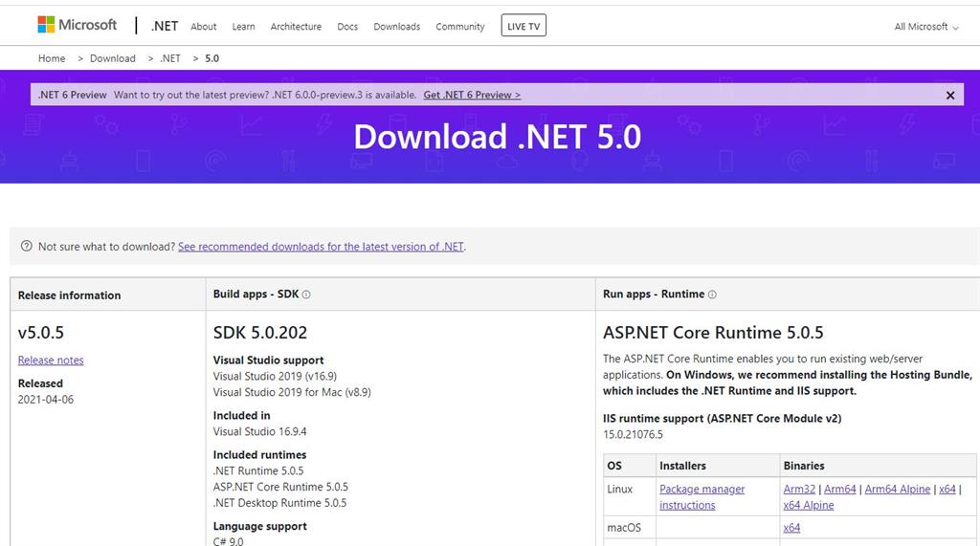
Task: Click the IIS version 15.0.21076.5 text
Action: coord(634,434)
